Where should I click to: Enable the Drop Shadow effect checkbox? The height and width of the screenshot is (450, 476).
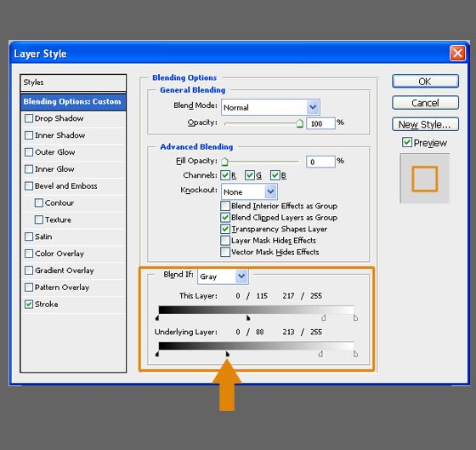pos(29,118)
